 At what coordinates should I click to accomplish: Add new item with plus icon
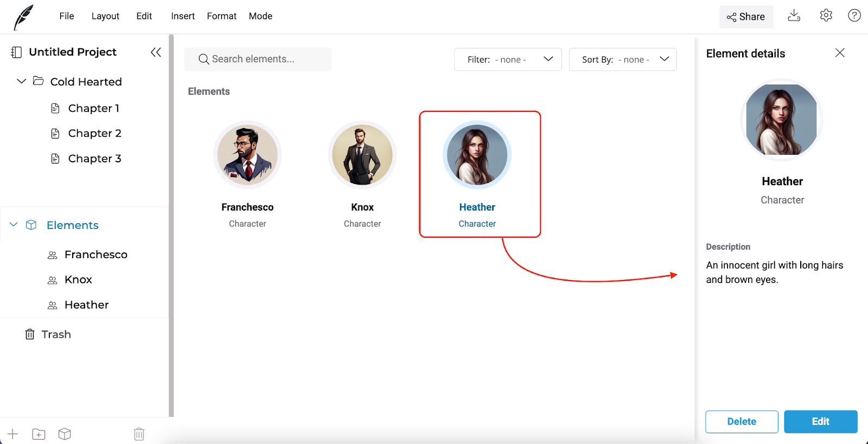pyautogui.click(x=12, y=434)
